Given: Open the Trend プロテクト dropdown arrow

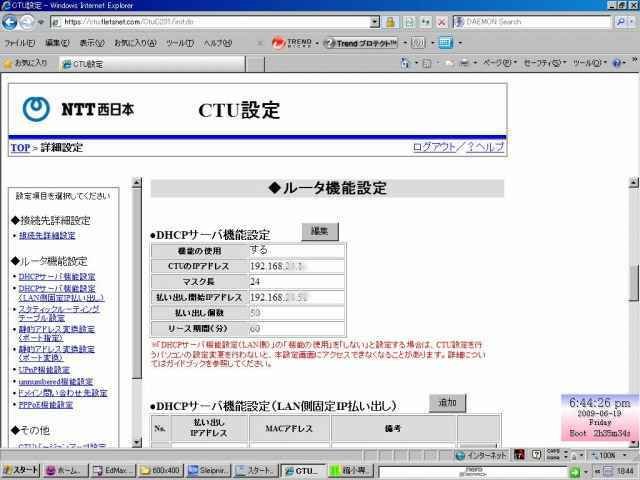Looking at the screenshot, I should coord(405,42).
